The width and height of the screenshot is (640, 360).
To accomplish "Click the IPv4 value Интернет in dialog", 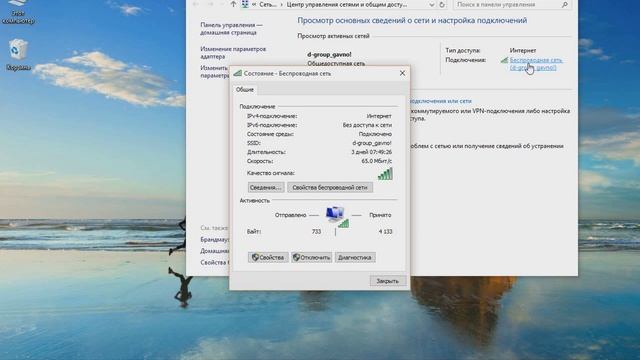I will coord(379,116).
